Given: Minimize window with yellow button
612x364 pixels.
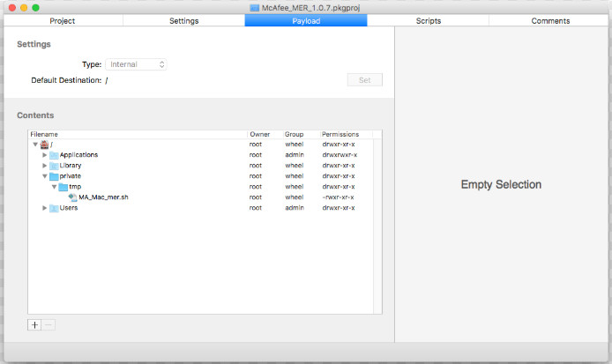Looking at the screenshot, I should click(x=24, y=8).
